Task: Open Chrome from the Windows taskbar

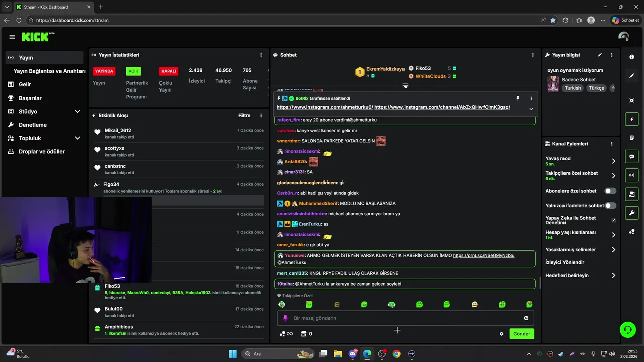Action: tap(396, 354)
